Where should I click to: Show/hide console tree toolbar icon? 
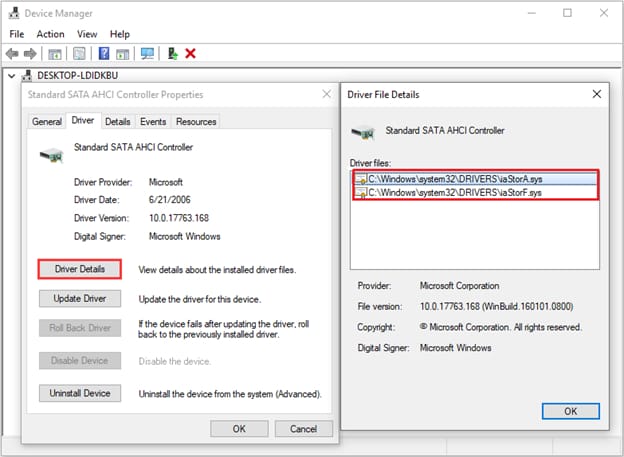pyautogui.click(x=55, y=54)
